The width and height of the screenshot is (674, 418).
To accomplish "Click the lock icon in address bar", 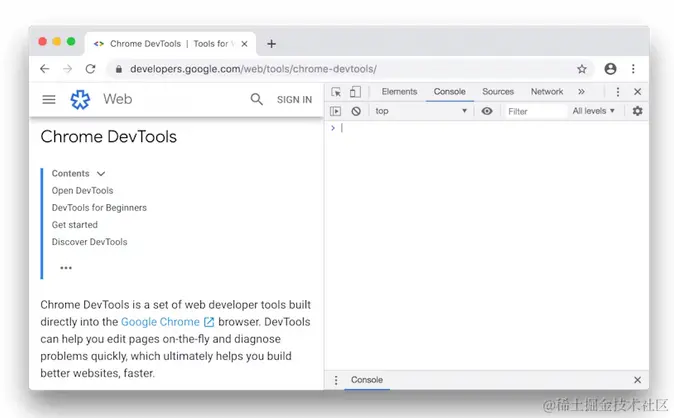I will [x=119, y=69].
